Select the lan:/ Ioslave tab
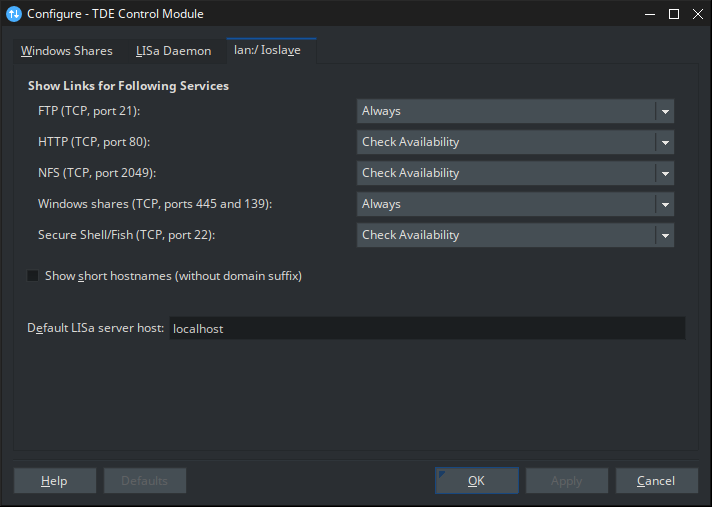The height and width of the screenshot is (507, 712). pyautogui.click(x=270, y=50)
